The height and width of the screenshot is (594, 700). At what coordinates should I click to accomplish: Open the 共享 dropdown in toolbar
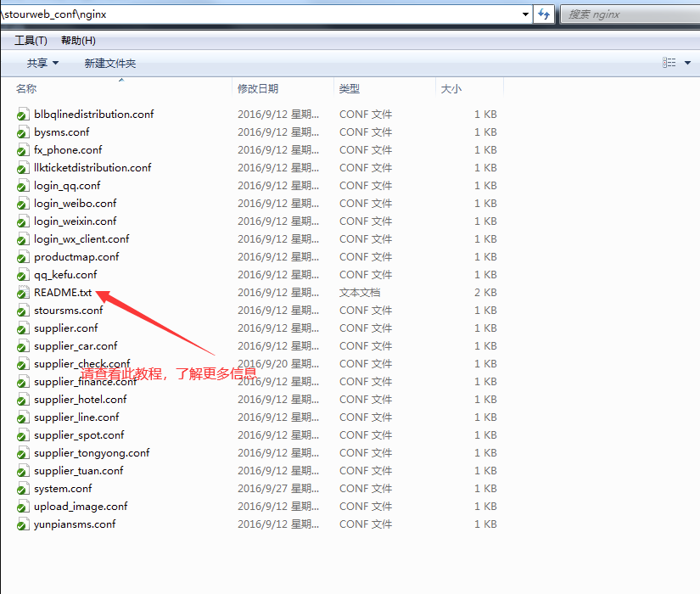click(42, 63)
